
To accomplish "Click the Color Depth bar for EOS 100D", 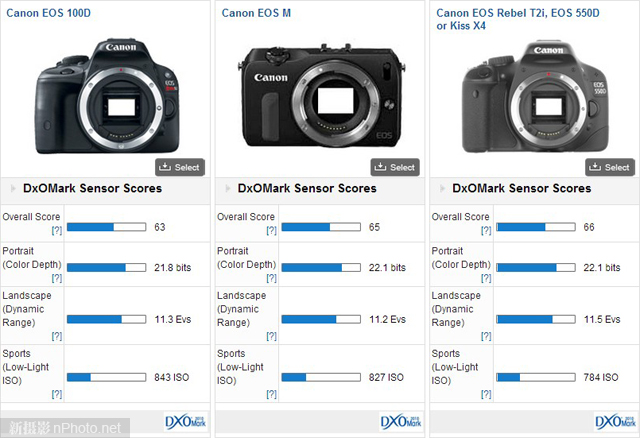I will [107, 267].
